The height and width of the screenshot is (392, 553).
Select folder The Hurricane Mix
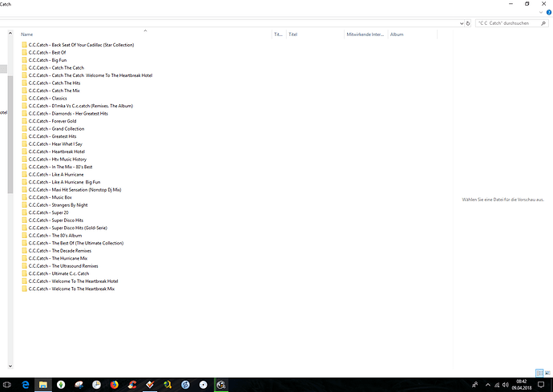(x=54, y=258)
